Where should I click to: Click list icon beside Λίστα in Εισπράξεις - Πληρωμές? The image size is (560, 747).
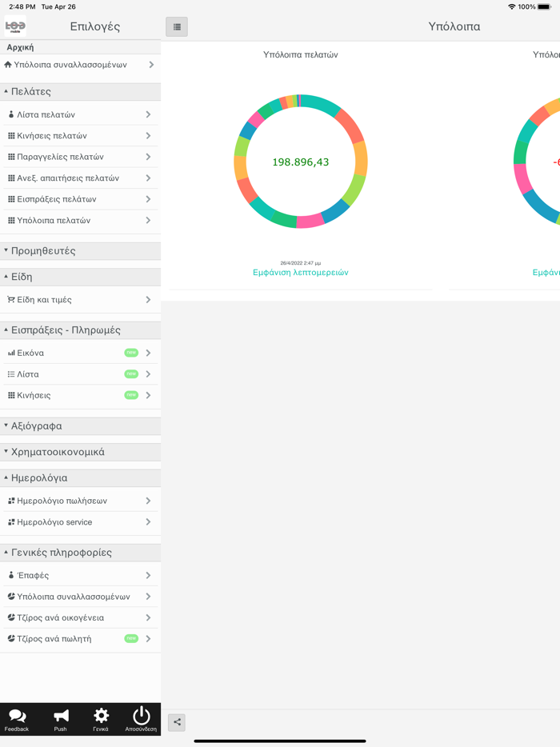coord(11,374)
